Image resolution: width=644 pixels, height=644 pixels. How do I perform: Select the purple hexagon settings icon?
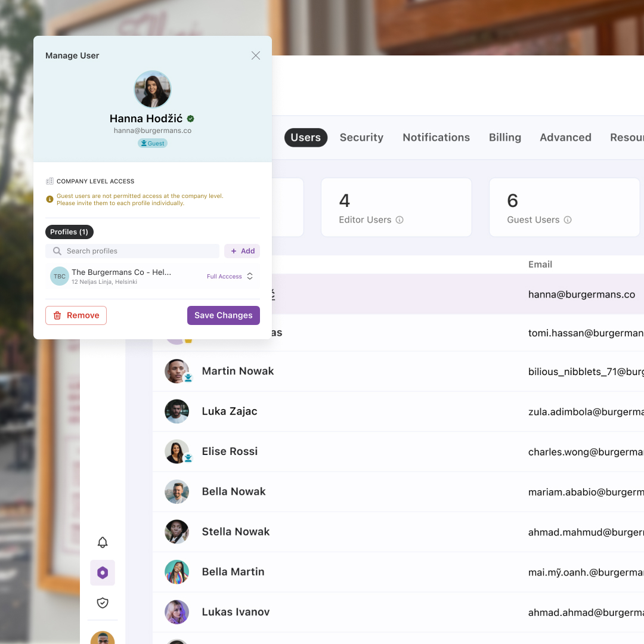coord(103,572)
